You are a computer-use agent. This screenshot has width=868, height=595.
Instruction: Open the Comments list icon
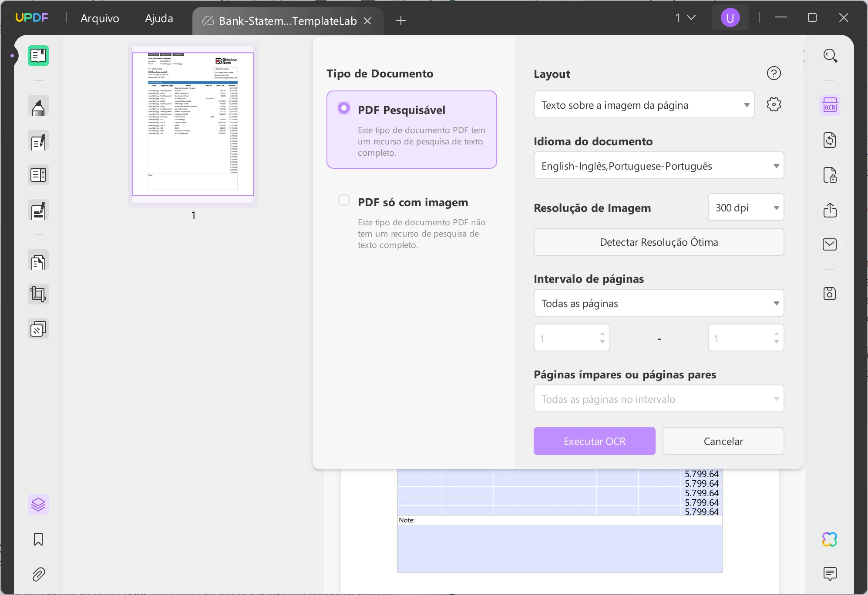point(830,574)
